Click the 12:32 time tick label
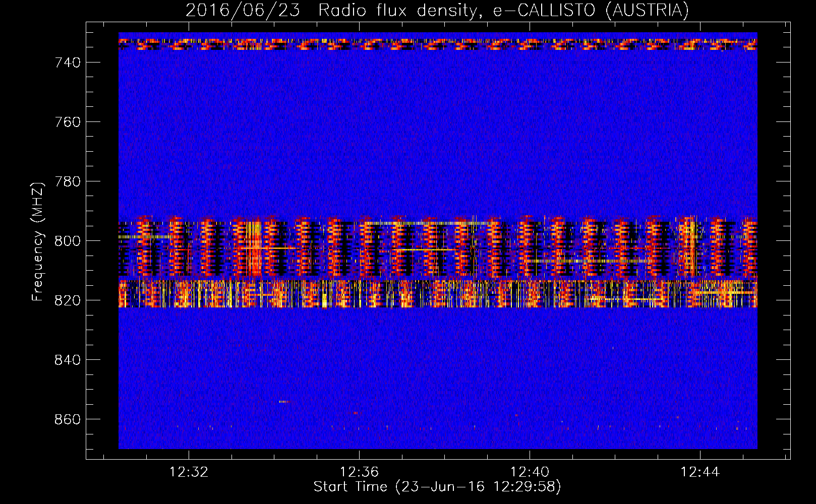This screenshot has width=816, height=504. 189,472
